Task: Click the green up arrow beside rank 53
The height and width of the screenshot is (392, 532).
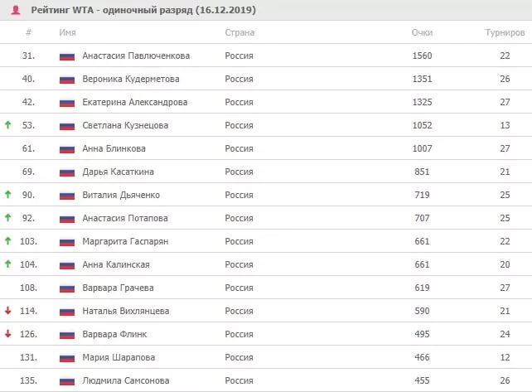Action: click(x=7, y=125)
